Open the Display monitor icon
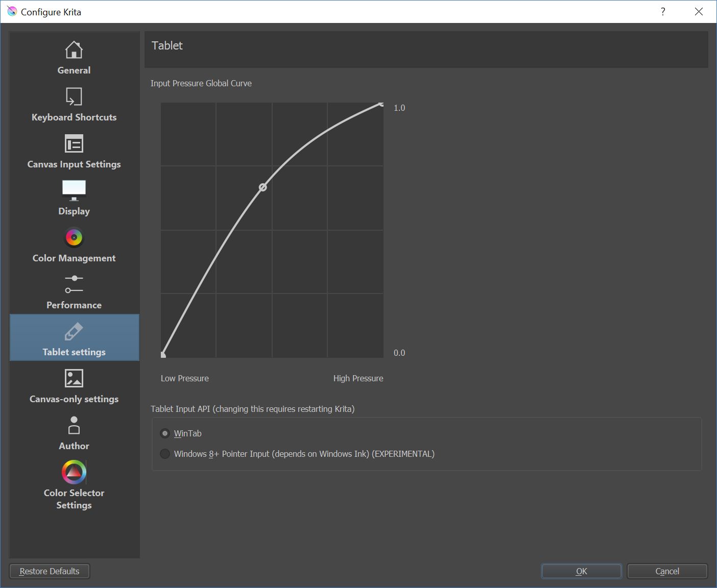Image resolution: width=717 pixels, height=588 pixels. 74,190
